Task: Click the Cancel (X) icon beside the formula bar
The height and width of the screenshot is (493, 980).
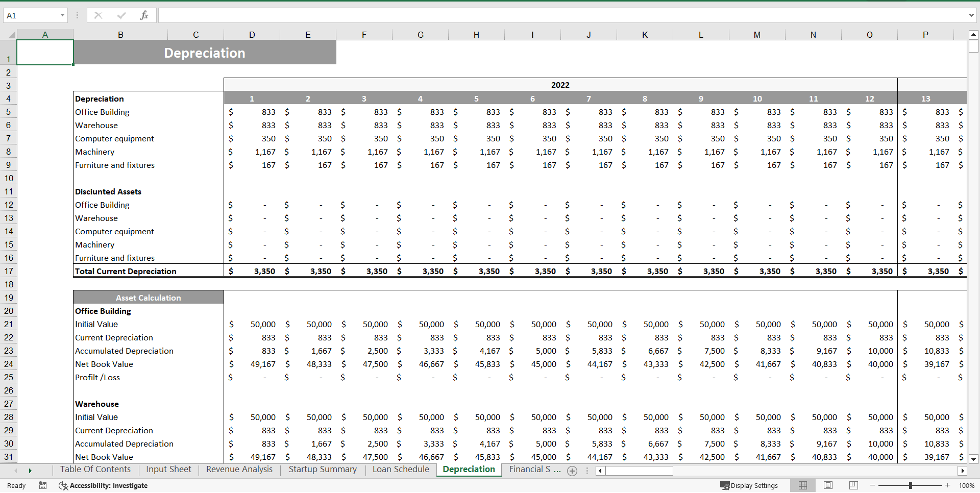Action: click(x=98, y=15)
